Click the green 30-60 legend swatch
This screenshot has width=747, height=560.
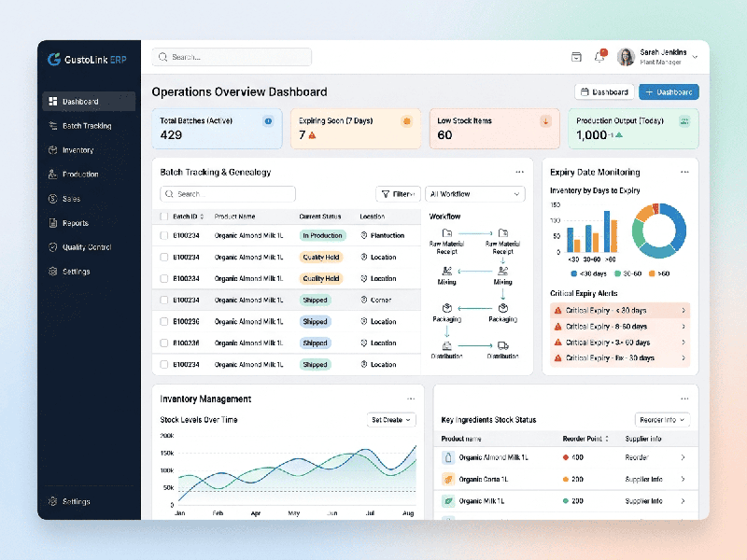[617, 273]
